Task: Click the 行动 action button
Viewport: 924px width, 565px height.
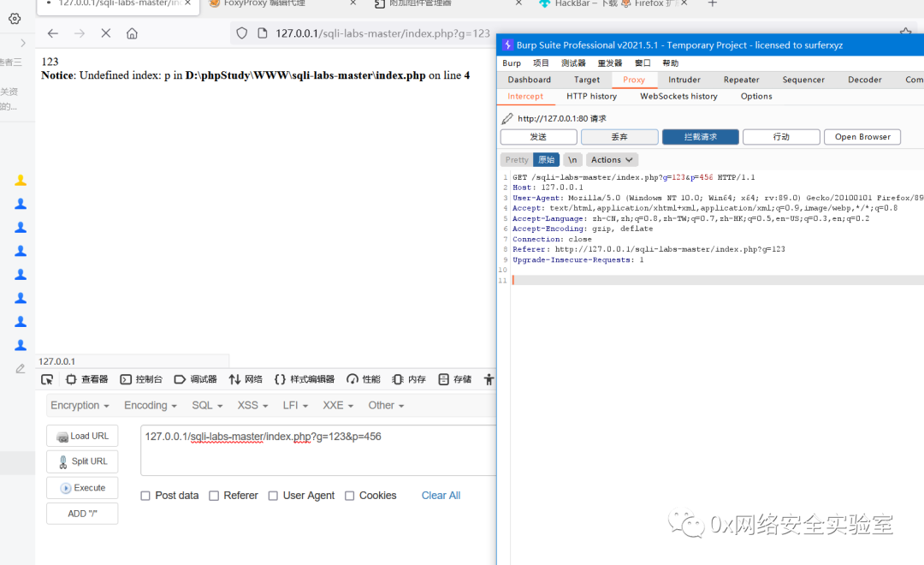Action: [x=781, y=137]
